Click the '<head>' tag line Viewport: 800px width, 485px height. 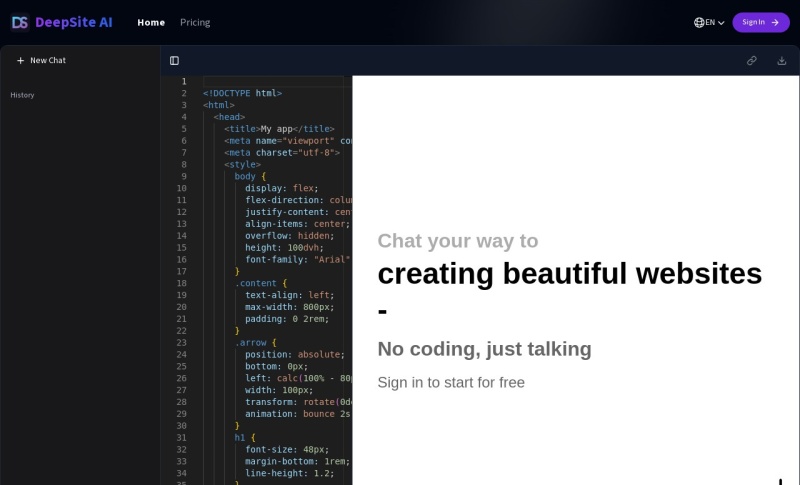(x=229, y=117)
